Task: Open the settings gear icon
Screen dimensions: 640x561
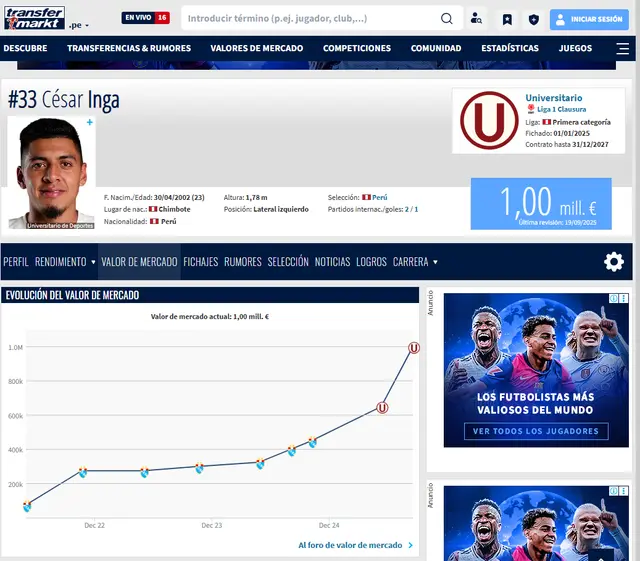Action: click(613, 262)
